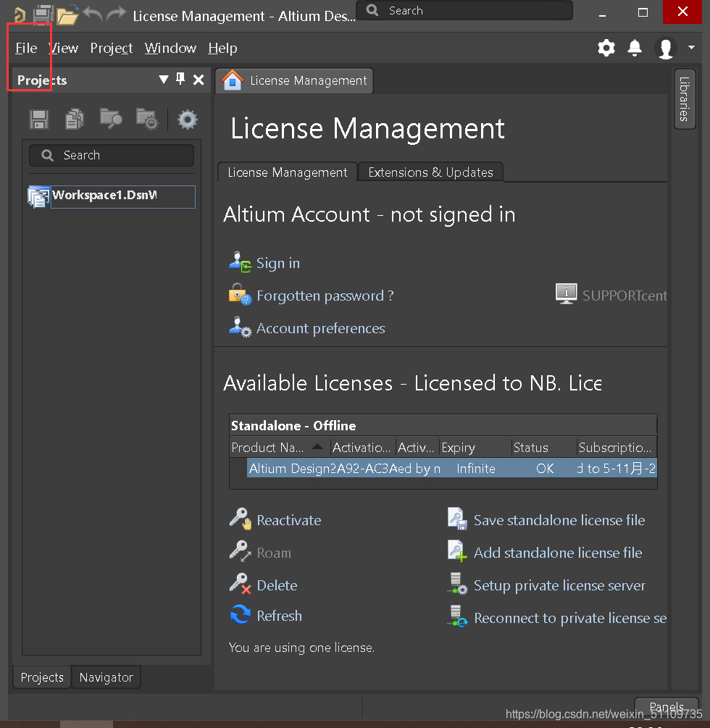This screenshot has width=710, height=728.
Task: Click the Sign in user icon
Action: (240, 262)
